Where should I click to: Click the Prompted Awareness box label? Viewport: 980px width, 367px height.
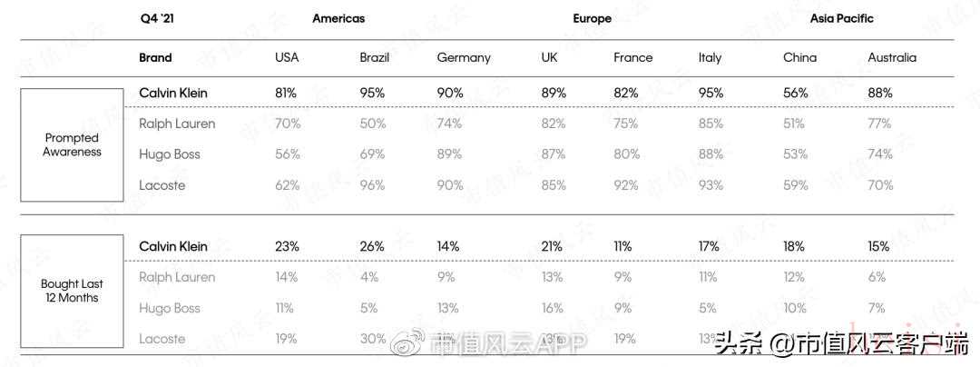click(x=72, y=145)
